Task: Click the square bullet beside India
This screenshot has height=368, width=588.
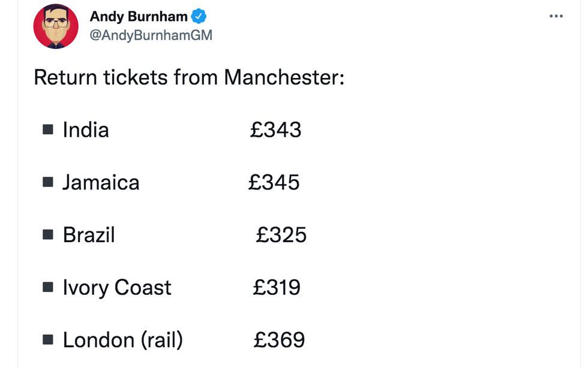Action: 48,129
